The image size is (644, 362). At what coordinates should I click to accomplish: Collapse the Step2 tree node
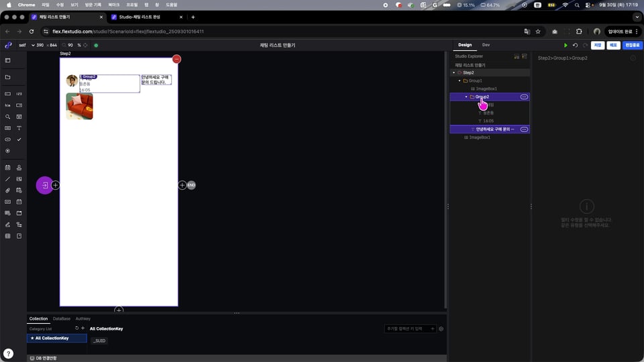(x=453, y=72)
